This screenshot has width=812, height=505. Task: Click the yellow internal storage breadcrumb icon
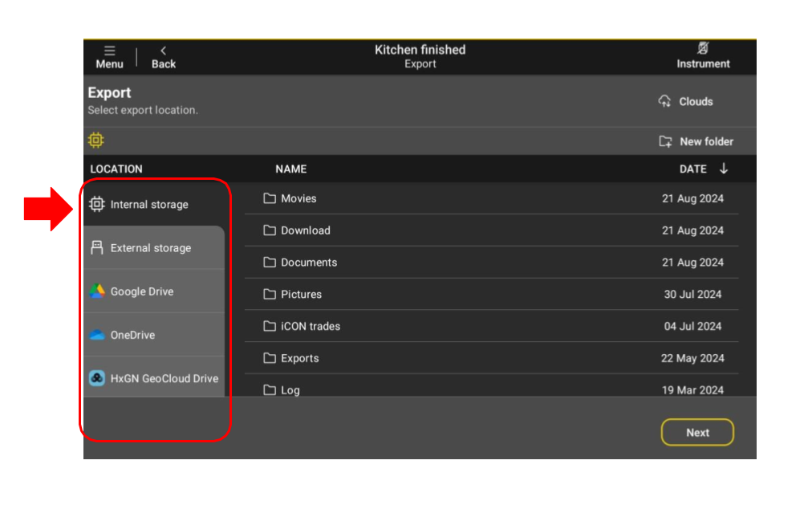point(96,141)
